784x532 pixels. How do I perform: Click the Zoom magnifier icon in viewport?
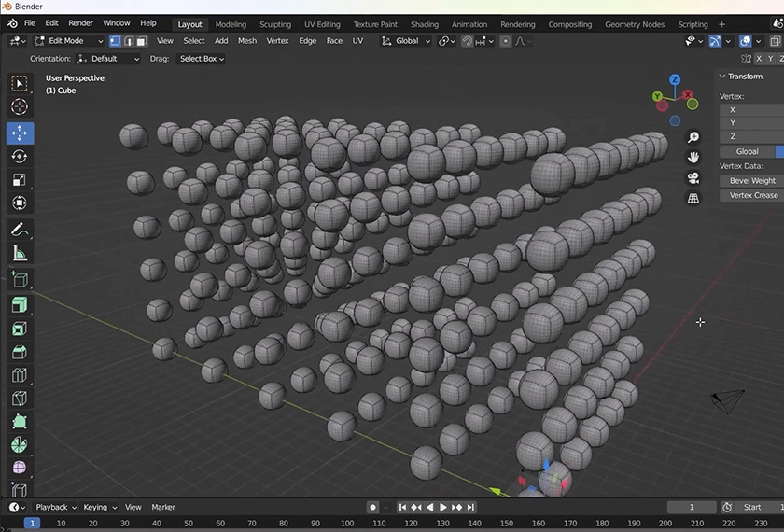[x=693, y=137]
